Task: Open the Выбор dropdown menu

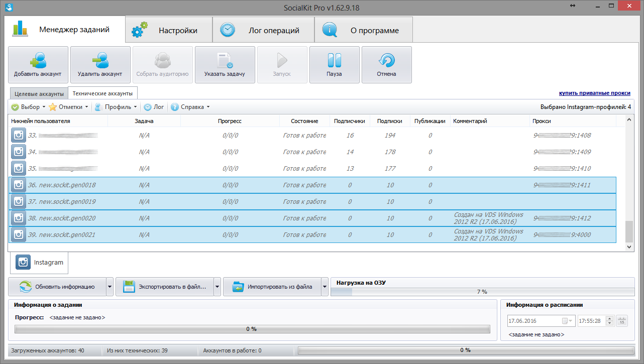Action: (x=28, y=107)
